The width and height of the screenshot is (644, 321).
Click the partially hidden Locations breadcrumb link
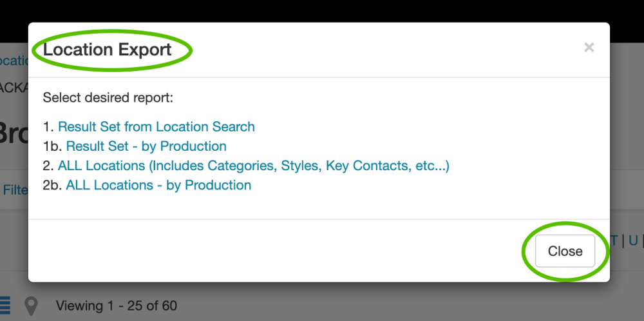14,61
